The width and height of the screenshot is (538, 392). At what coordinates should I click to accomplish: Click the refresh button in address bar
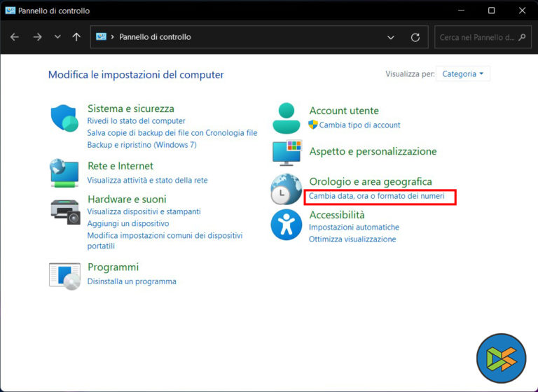tap(415, 37)
